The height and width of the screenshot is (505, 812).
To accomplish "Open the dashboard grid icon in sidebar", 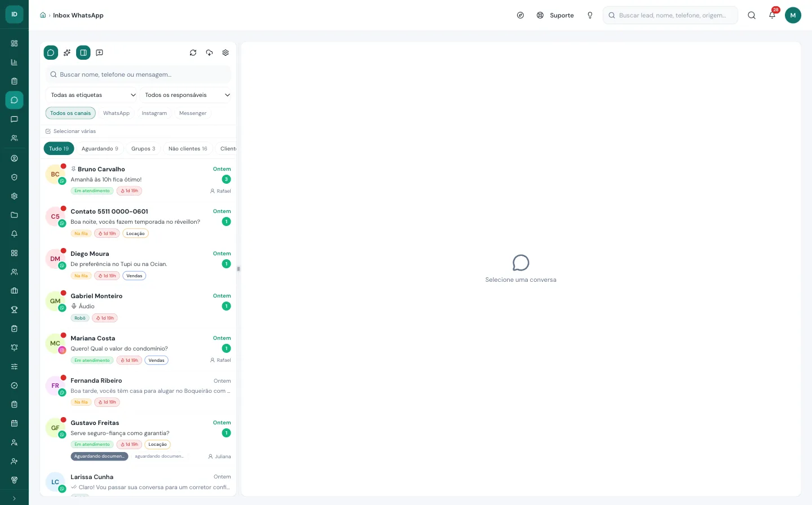I will coord(14,43).
